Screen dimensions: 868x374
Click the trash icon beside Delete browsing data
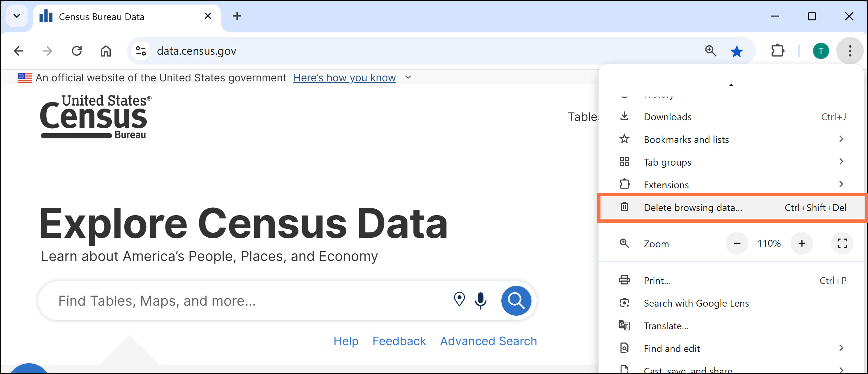point(624,207)
